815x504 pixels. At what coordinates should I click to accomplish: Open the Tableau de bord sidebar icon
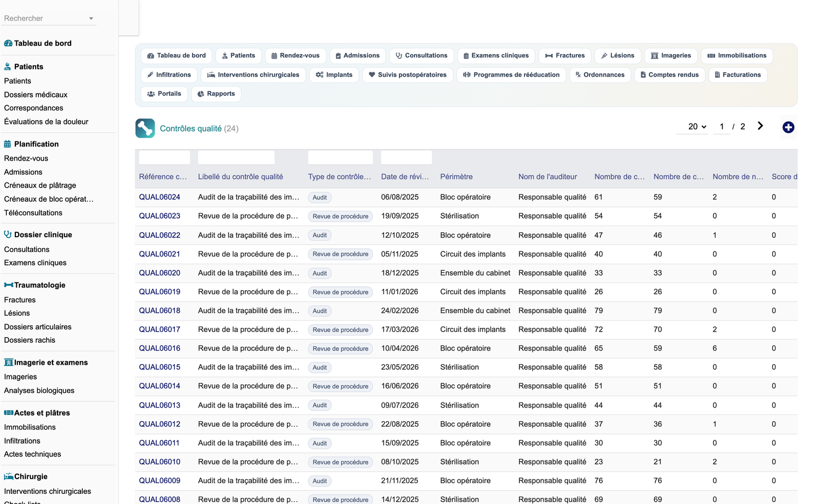click(x=8, y=43)
